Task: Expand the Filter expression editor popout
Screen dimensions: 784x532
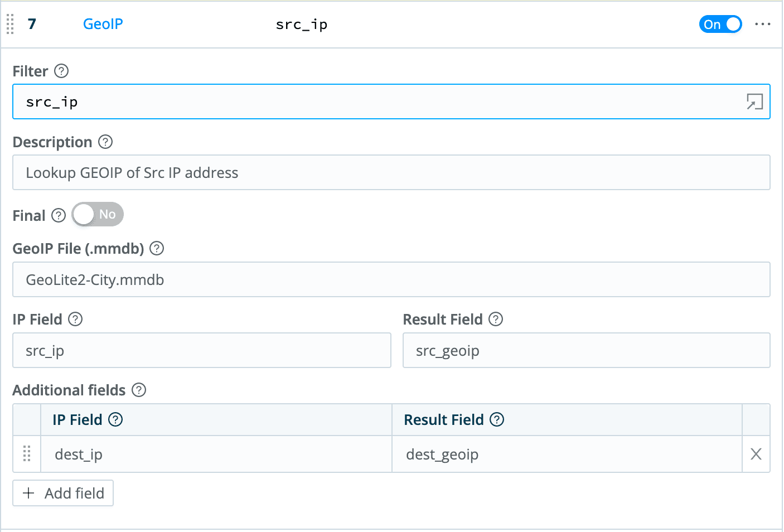Action: 754,102
